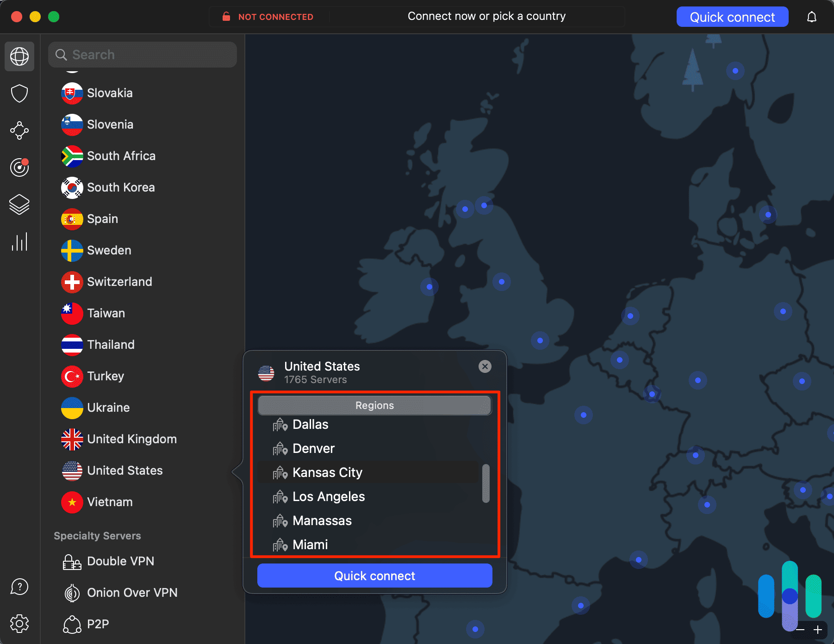Open the Specialty Servers layers panel
The width and height of the screenshot is (834, 644).
coord(19,204)
